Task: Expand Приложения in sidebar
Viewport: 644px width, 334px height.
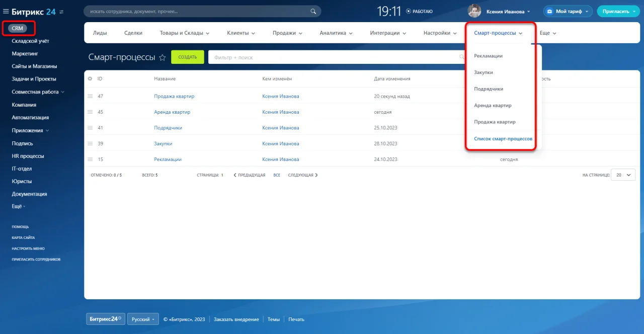Action: tap(30, 130)
